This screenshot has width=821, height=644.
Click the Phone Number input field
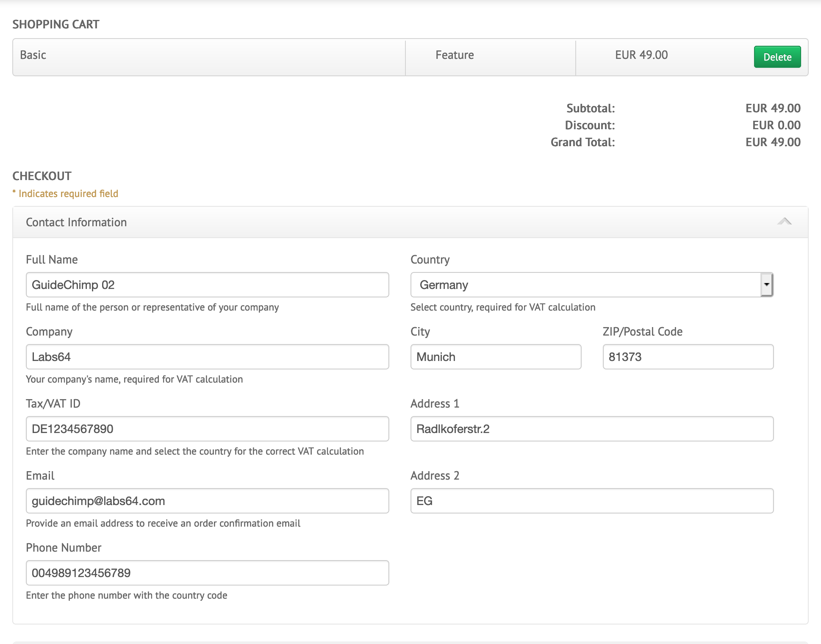(207, 573)
